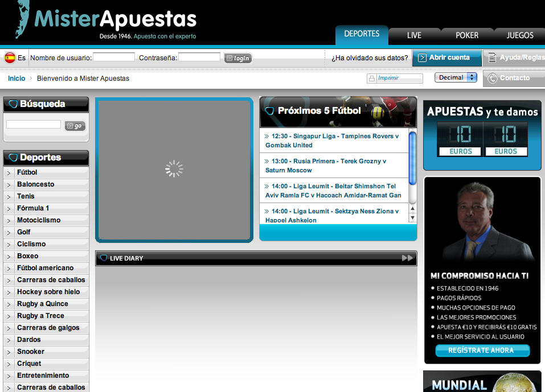Expand the Ciclismo category arrow

pos(9,245)
